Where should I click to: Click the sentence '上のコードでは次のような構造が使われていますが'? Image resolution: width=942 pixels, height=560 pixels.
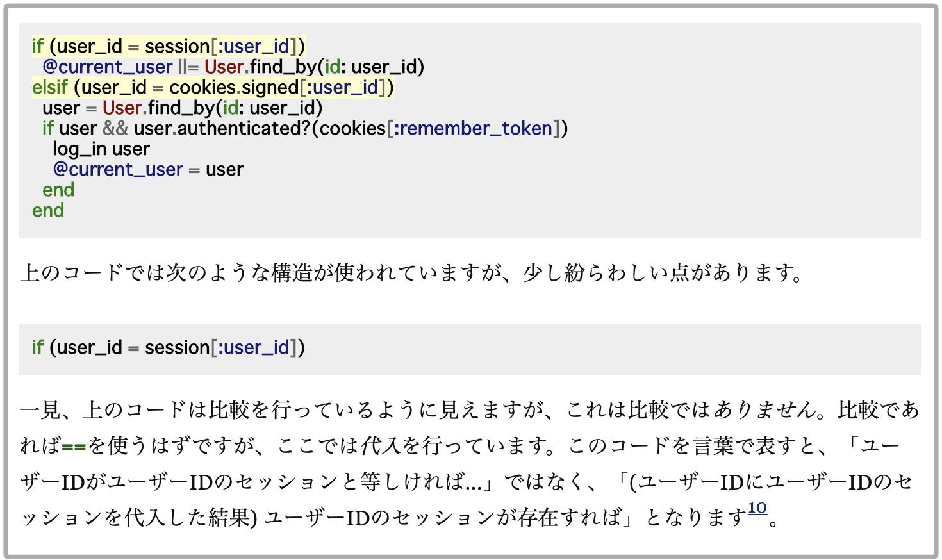[261, 273]
